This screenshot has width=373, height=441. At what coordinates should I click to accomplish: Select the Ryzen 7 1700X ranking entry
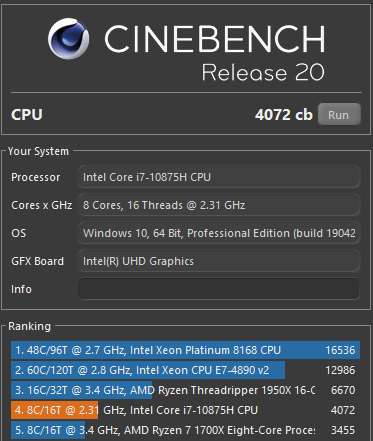click(185, 430)
